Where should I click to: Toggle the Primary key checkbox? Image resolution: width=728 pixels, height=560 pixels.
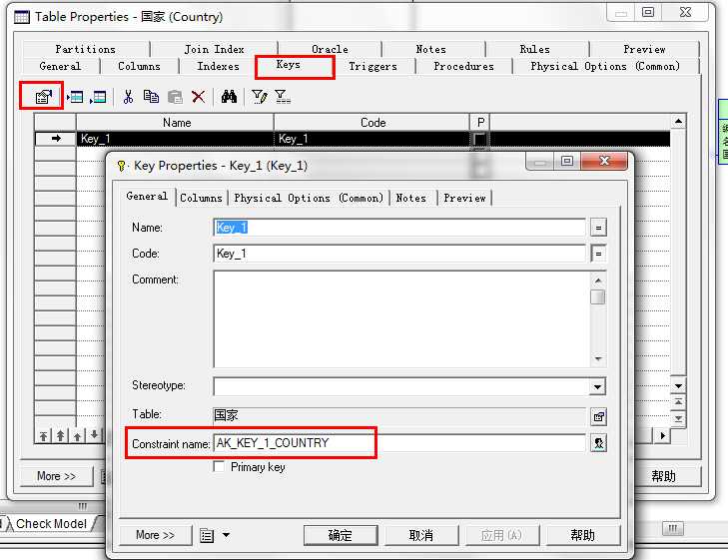(219, 466)
